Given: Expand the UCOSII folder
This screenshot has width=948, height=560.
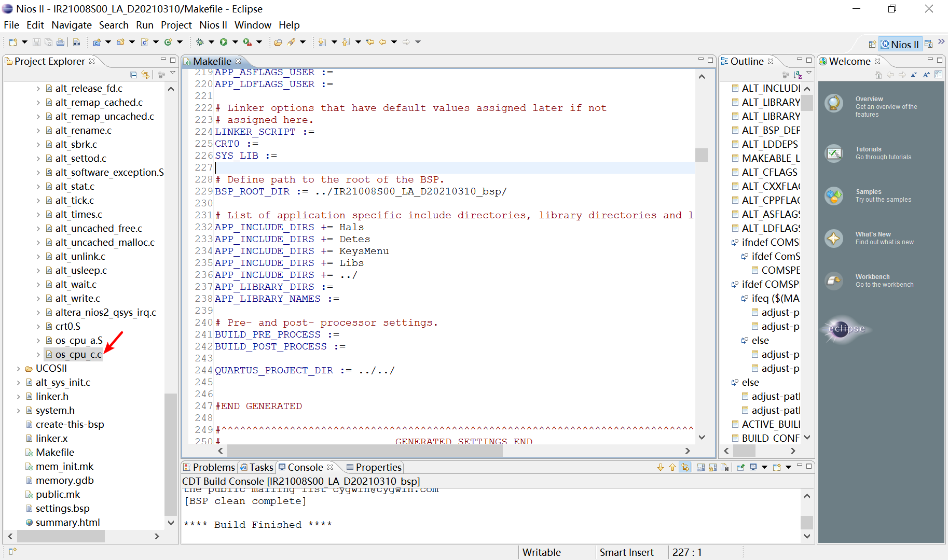Looking at the screenshot, I should 19,369.
